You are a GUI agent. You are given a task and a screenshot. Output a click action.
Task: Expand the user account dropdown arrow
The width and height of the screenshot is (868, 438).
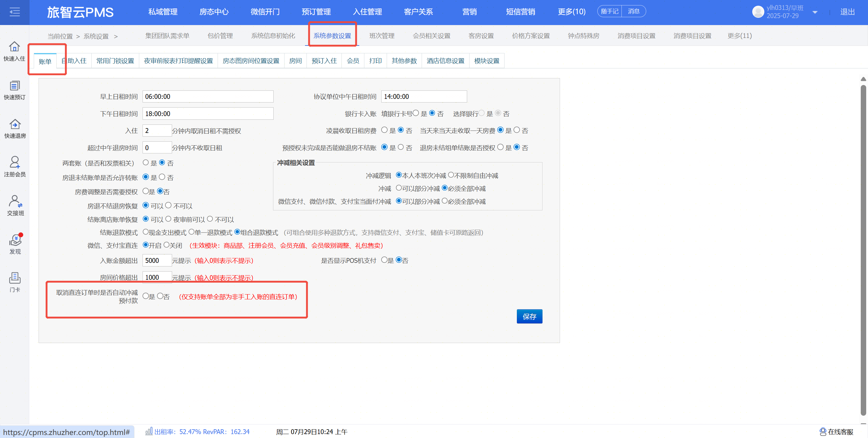pos(815,12)
